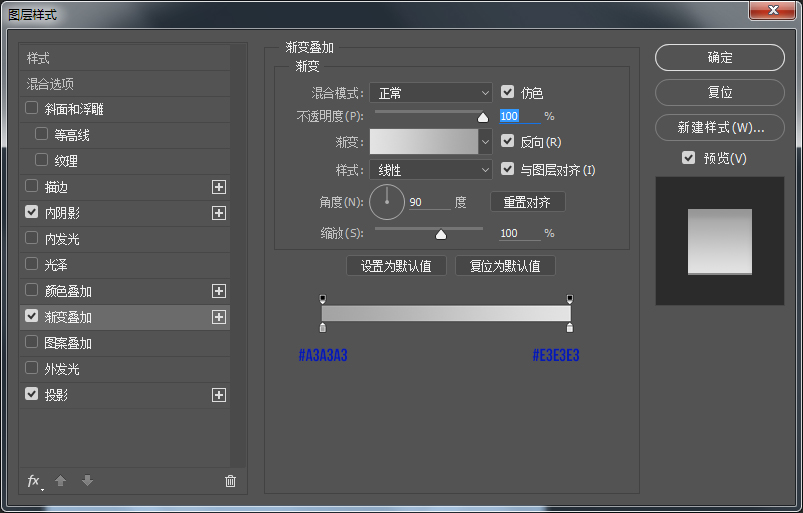Add another 内阴影 effect with plus icon
The height and width of the screenshot is (513, 803).
tap(219, 213)
